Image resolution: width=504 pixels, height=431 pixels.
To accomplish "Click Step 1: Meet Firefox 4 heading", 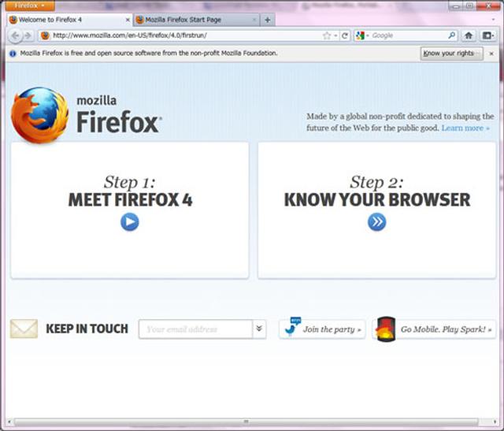I will pos(130,191).
